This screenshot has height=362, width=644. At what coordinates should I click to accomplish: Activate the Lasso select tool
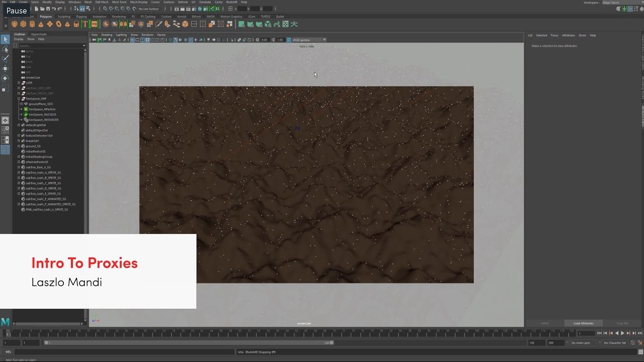click(x=5, y=49)
